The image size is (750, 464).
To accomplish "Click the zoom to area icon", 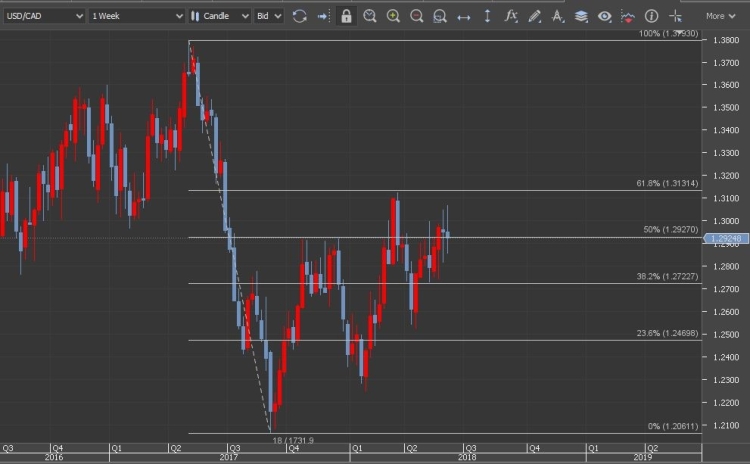I will pos(440,17).
